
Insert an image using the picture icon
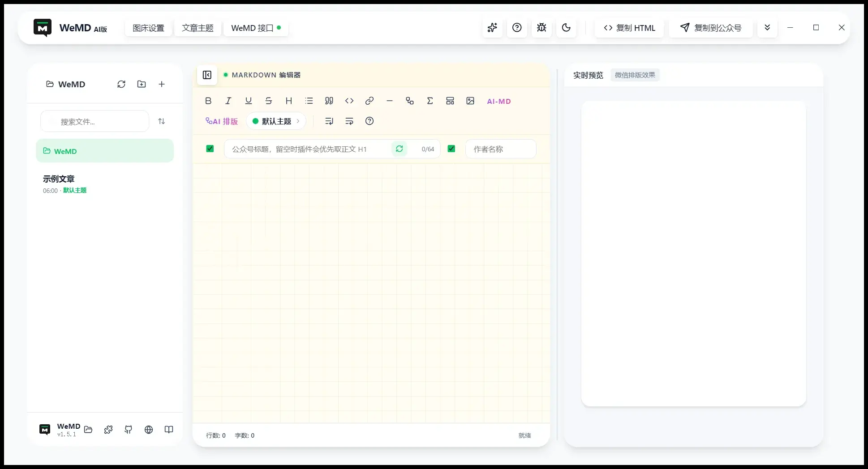coord(470,101)
